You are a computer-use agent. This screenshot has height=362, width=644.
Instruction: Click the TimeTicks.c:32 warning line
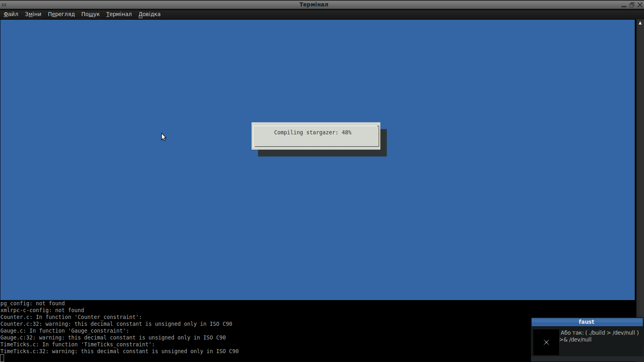click(x=120, y=351)
